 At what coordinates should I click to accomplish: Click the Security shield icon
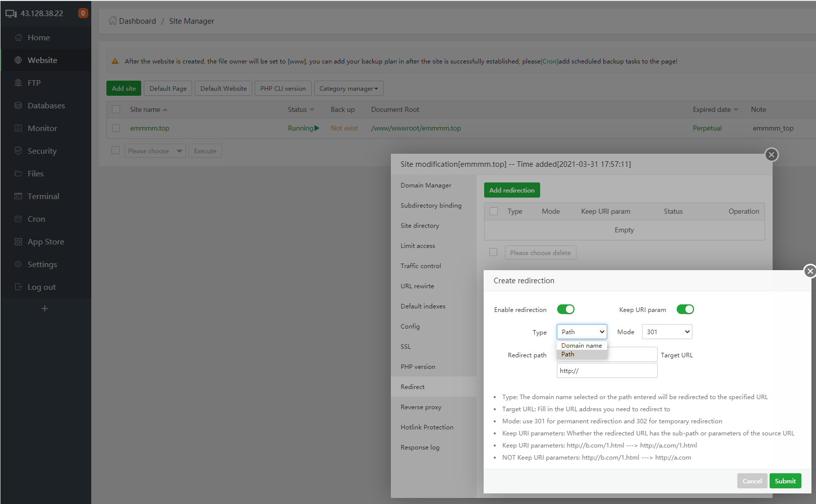(x=18, y=151)
